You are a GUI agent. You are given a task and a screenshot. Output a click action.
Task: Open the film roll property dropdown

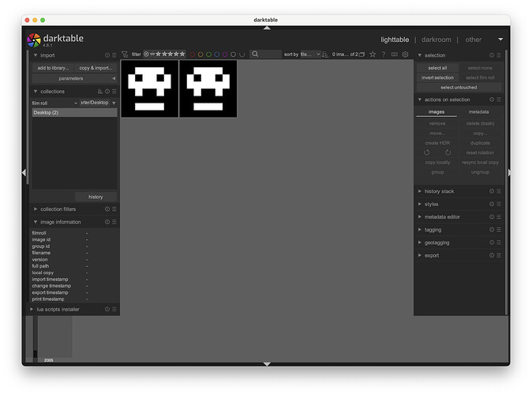tap(54, 103)
